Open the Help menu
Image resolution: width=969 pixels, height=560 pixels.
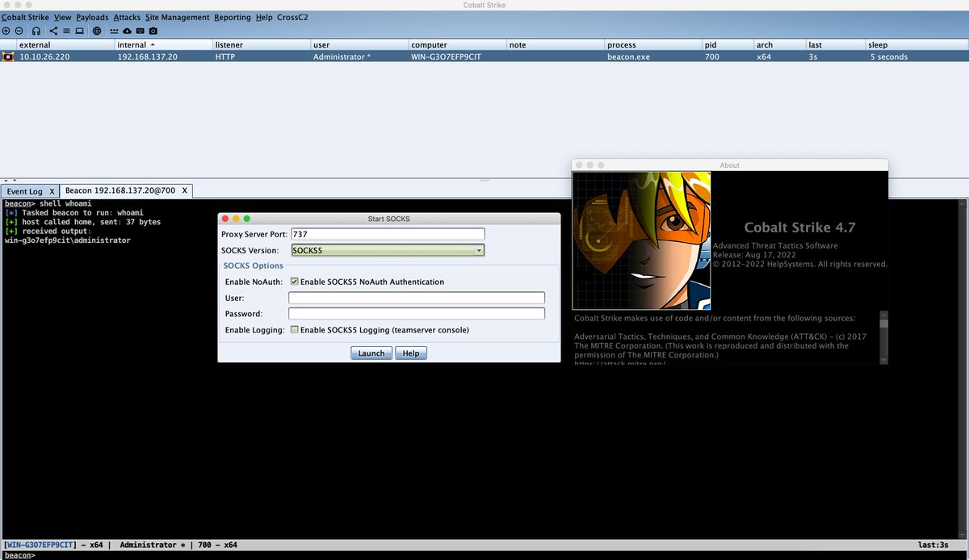(264, 17)
